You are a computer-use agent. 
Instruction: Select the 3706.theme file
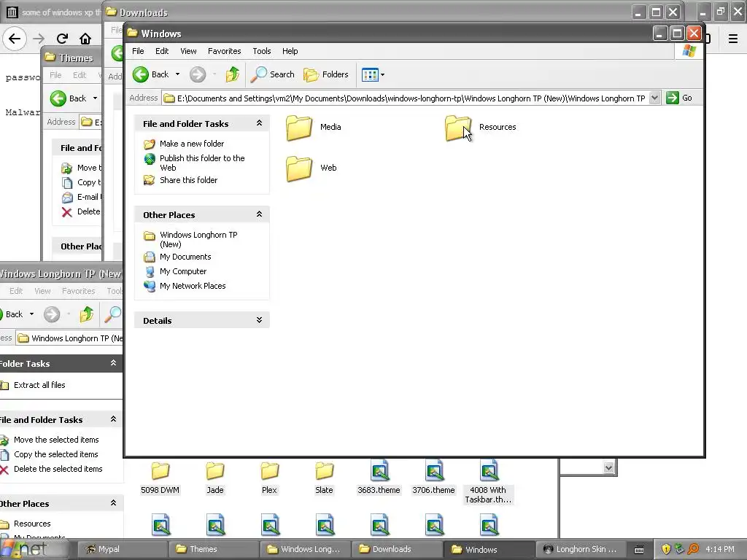click(433, 478)
